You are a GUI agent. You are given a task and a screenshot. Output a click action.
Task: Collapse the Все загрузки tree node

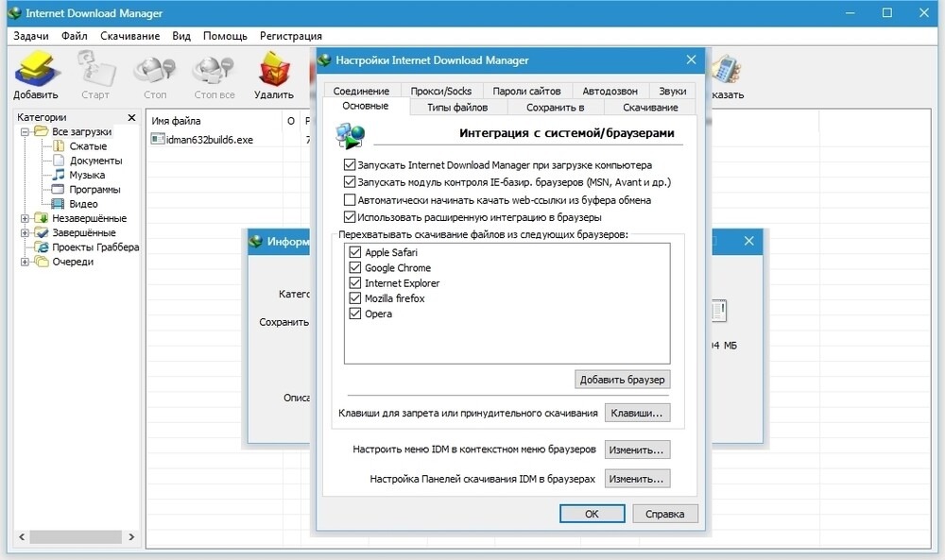[x=25, y=132]
